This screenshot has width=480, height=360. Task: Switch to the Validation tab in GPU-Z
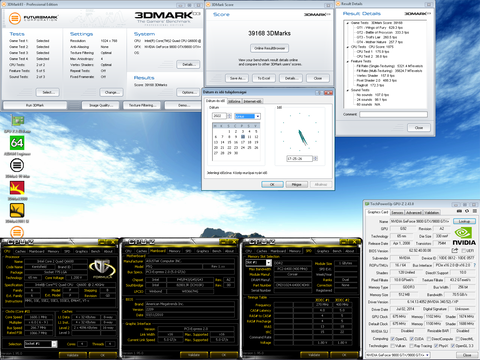point(432,213)
